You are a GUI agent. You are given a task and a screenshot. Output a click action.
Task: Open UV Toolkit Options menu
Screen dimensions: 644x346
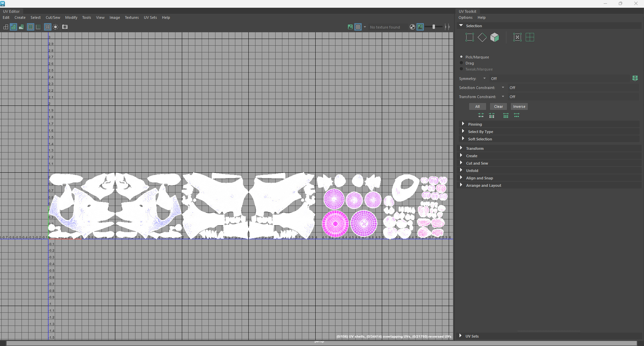click(x=466, y=17)
